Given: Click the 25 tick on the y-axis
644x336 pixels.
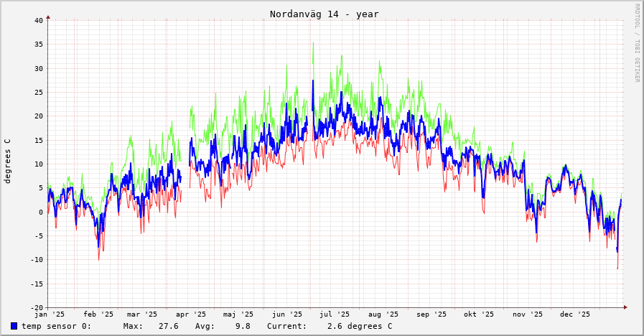Looking at the screenshot, I should (38, 92).
